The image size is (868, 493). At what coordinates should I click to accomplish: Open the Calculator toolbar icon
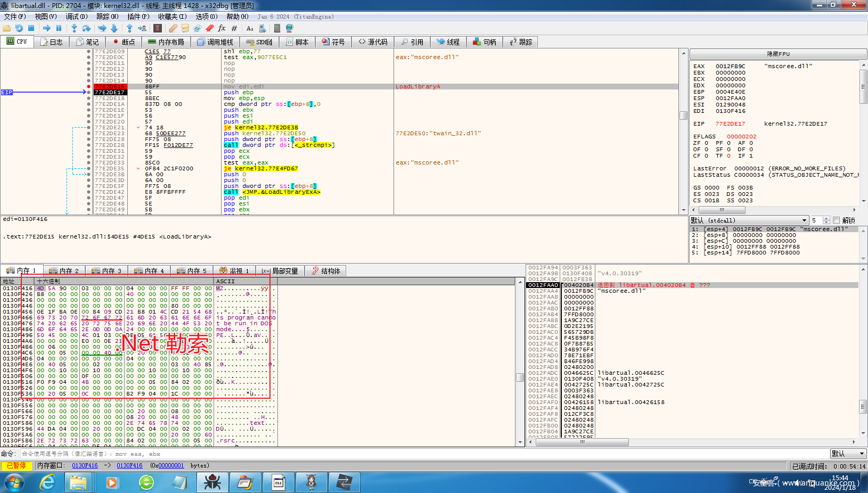[x=277, y=28]
